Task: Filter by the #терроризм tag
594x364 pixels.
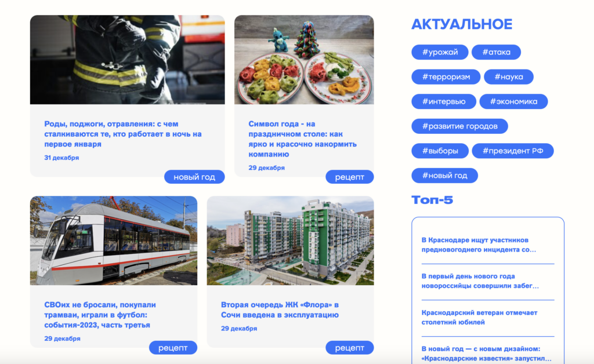Action: coord(446,77)
